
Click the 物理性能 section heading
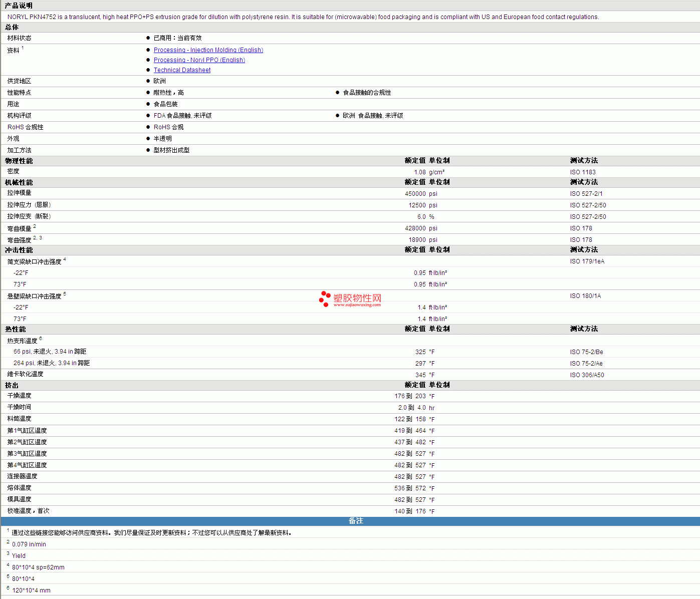click(x=19, y=161)
